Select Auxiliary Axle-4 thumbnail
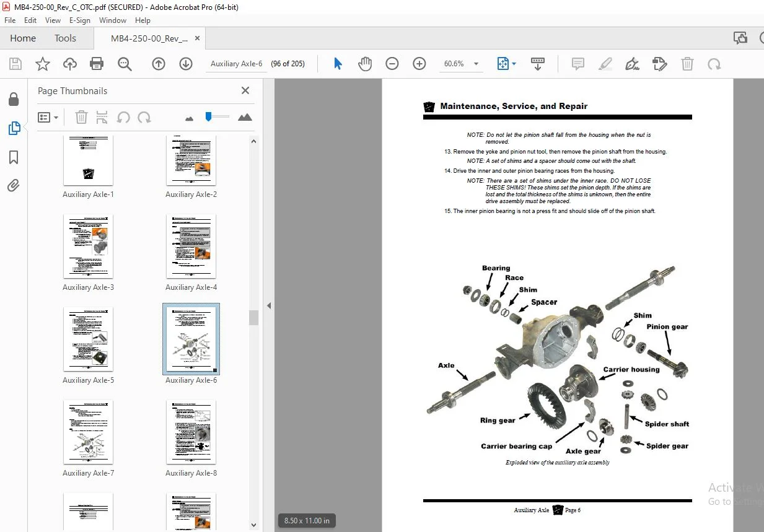Screen dimensions: 764x532 tap(191, 246)
